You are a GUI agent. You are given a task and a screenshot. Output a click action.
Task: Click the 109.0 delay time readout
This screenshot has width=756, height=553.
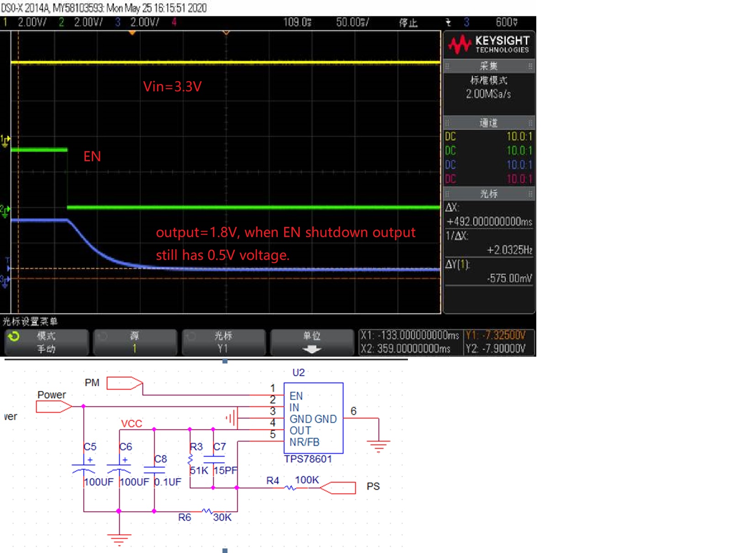tap(297, 22)
